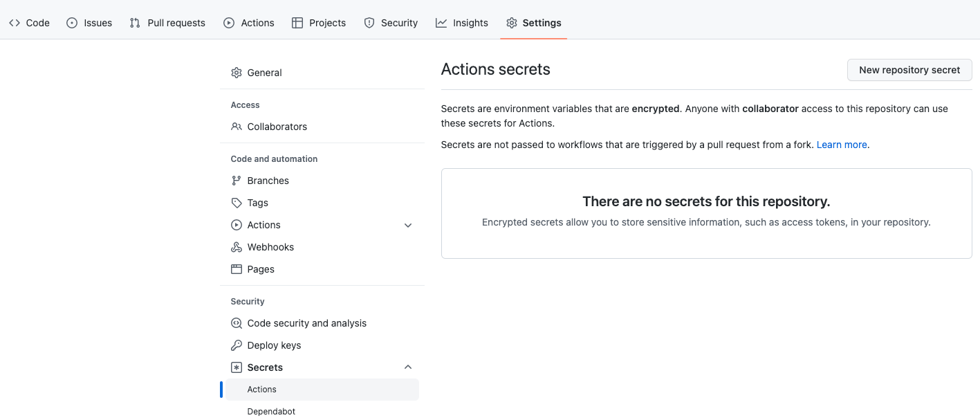980x420 pixels.
Task: Open the Projects tab
Action: click(319, 23)
